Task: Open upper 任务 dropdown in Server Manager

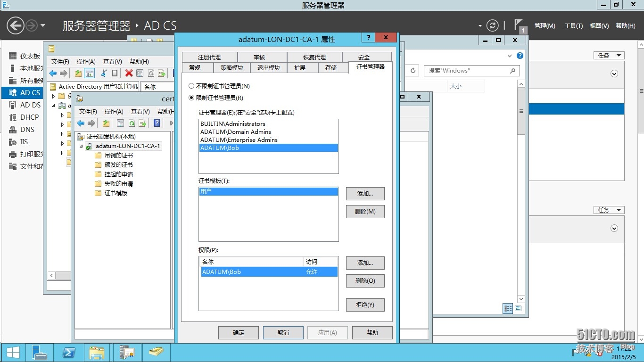Action: coord(609,56)
